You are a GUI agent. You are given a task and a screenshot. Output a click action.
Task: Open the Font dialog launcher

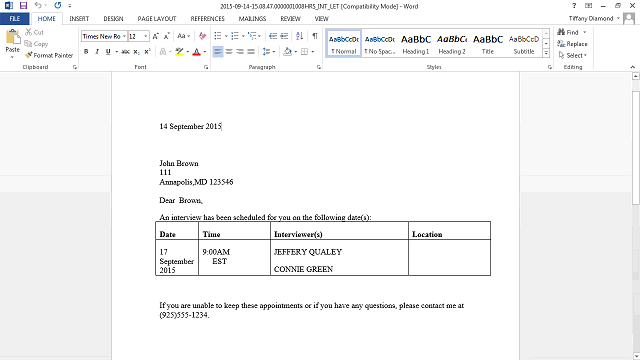pos(206,67)
